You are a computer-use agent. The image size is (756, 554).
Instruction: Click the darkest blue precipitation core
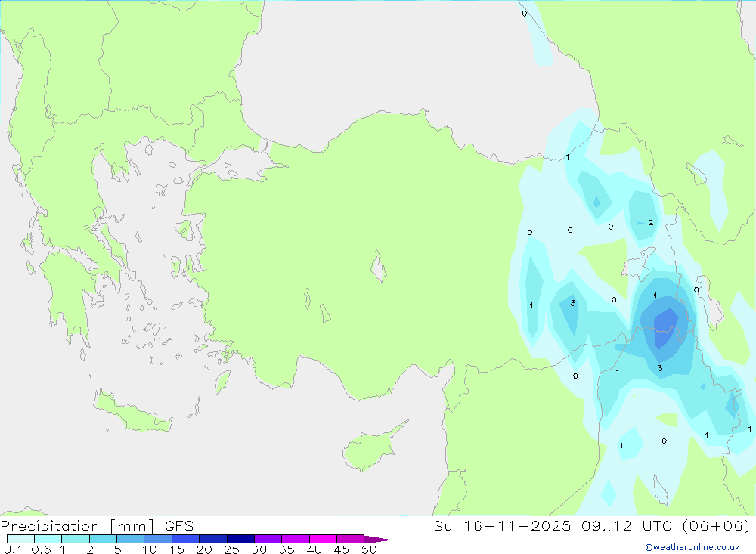tap(665, 328)
